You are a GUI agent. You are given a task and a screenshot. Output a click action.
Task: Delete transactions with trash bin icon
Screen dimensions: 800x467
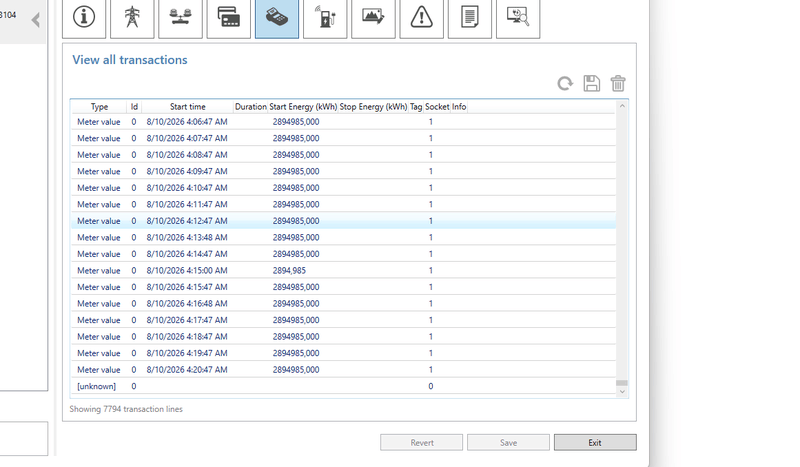[618, 83]
